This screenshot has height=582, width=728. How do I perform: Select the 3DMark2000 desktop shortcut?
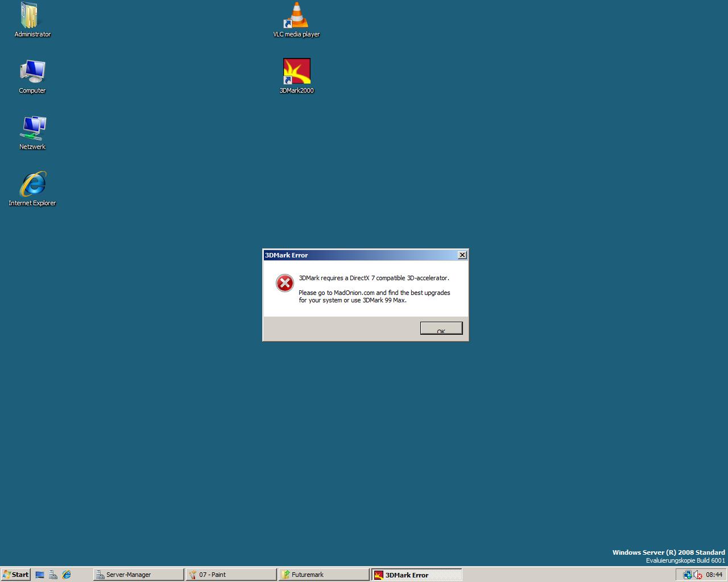[296, 72]
